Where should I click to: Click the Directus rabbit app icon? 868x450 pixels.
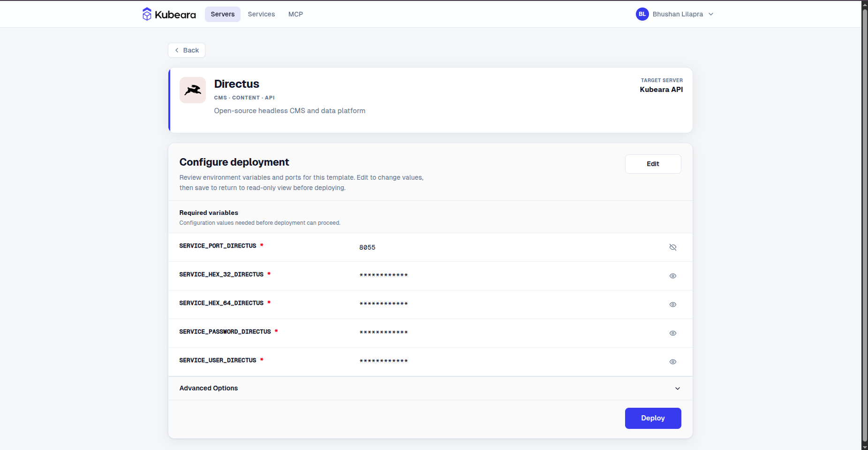pos(193,90)
